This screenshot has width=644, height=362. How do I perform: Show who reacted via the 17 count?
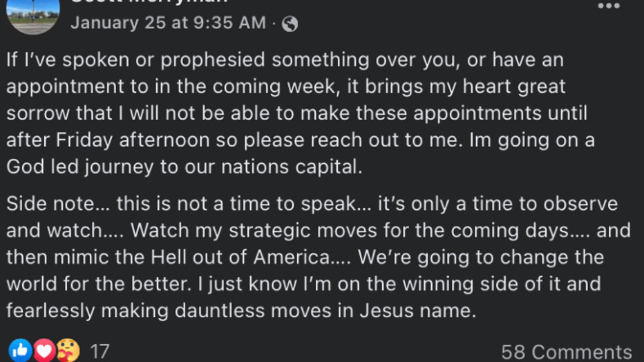click(100, 352)
